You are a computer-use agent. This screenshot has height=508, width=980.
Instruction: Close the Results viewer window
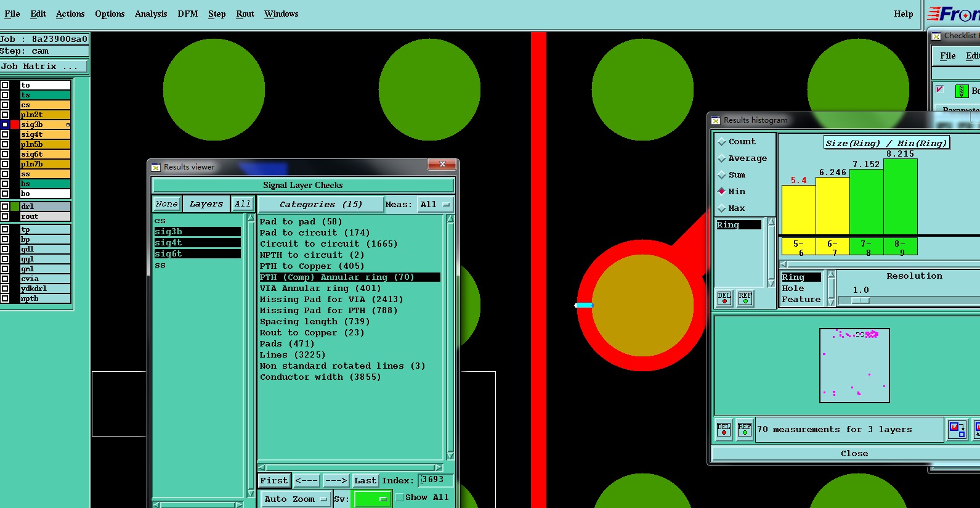click(x=442, y=164)
